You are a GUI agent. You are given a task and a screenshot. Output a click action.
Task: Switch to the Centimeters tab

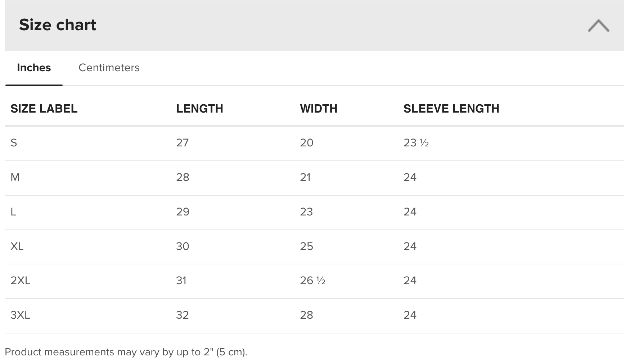tap(109, 68)
